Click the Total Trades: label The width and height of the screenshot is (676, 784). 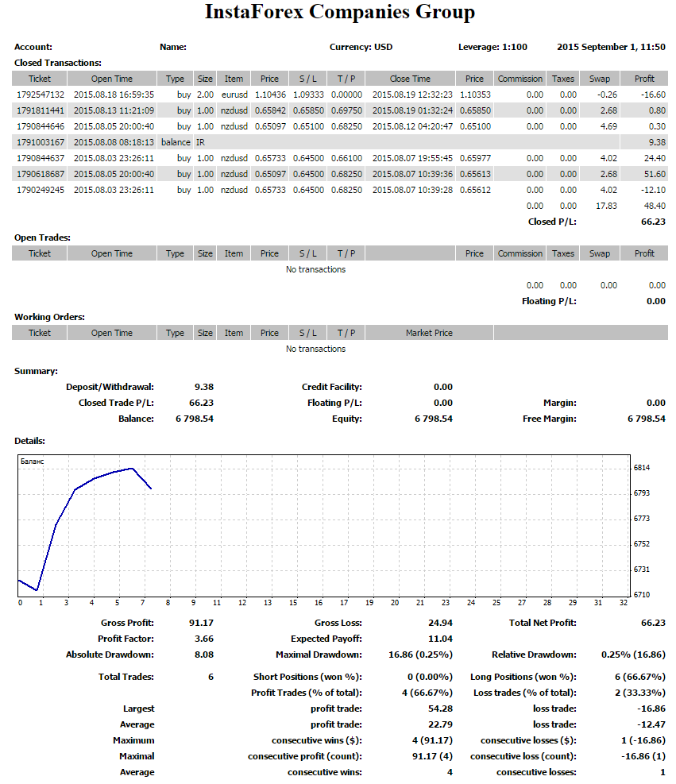[x=126, y=677]
